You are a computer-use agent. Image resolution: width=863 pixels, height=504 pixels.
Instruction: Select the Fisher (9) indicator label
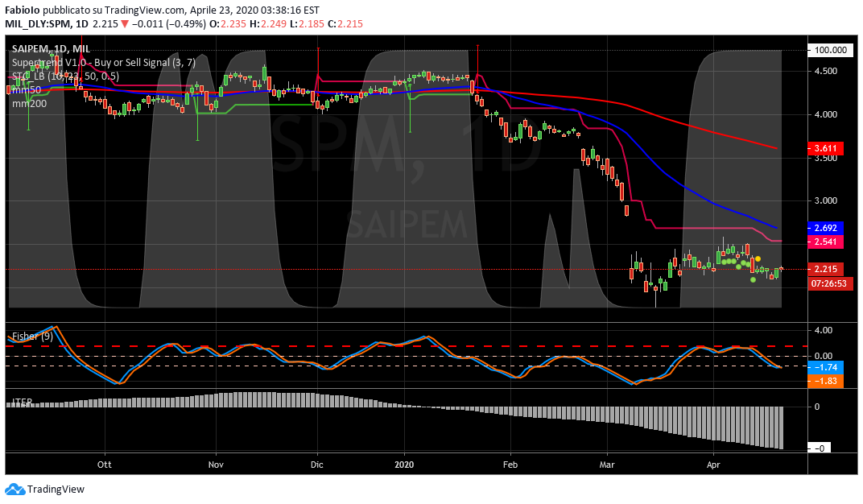tap(33, 337)
